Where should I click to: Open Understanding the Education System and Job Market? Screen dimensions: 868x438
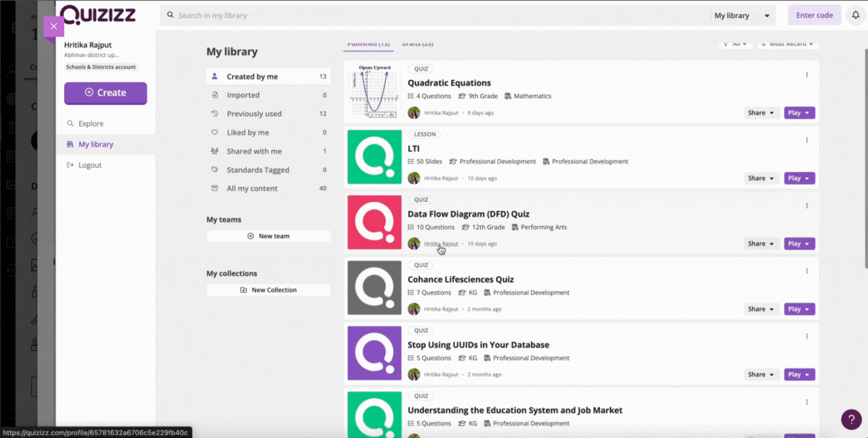click(x=515, y=411)
